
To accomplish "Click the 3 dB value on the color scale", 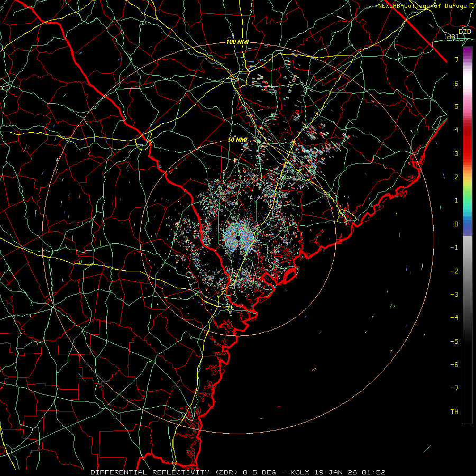I will pos(456,153).
